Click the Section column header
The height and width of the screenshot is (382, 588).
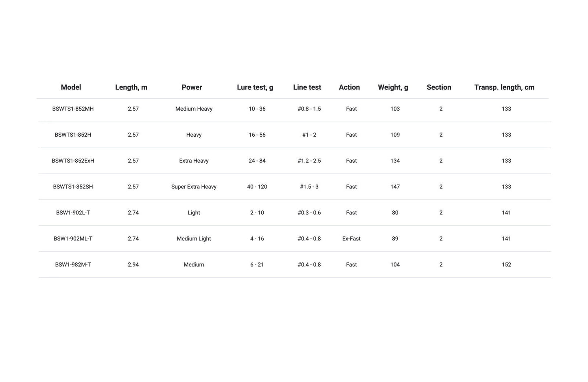439,87
